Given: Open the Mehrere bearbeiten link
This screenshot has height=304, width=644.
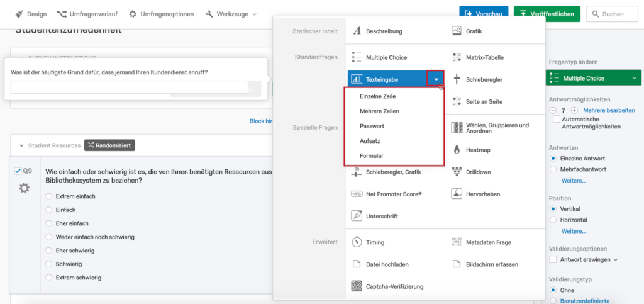Looking at the screenshot, I should (609, 110).
